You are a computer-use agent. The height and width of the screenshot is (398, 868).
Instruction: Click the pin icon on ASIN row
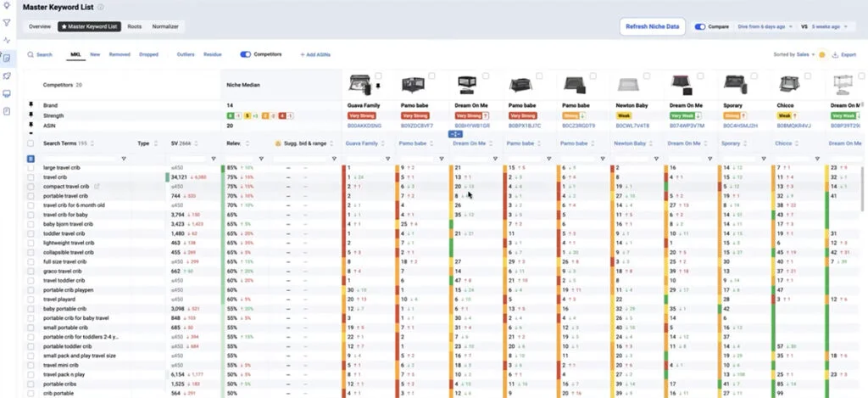pos(31,126)
